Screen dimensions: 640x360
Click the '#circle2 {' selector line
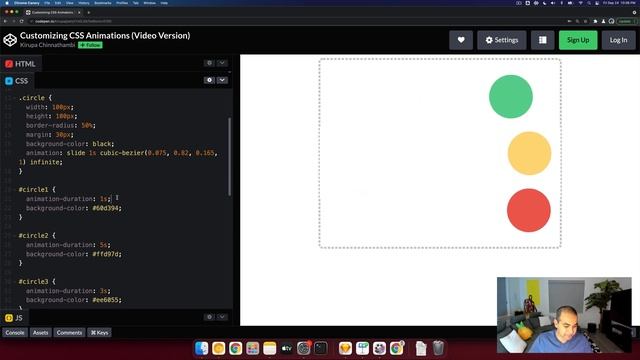[37, 236]
